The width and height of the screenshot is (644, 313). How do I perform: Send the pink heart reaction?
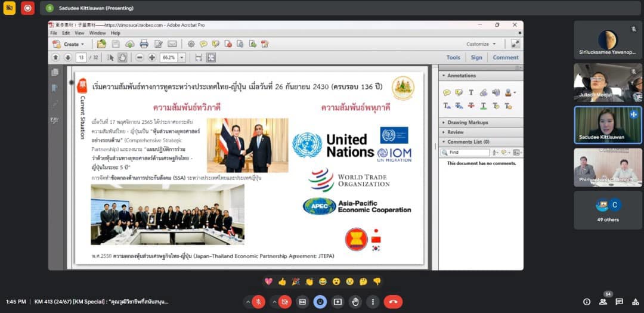tap(269, 281)
